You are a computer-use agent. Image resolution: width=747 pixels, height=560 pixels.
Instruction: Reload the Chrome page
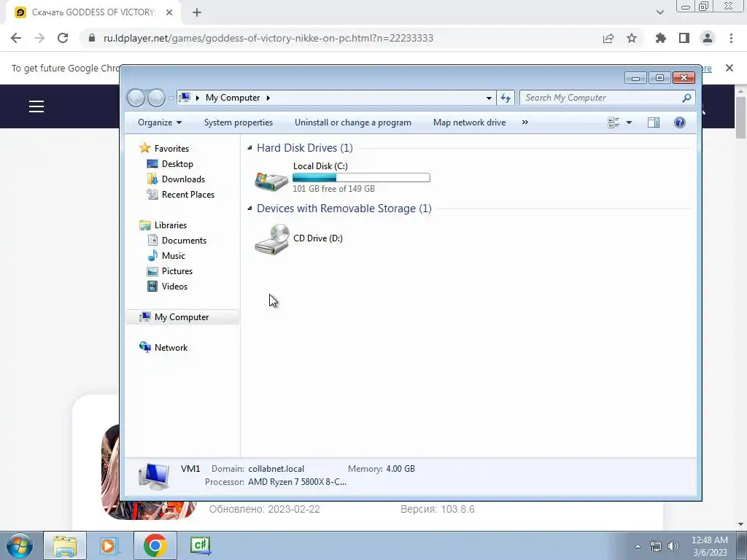point(63,38)
